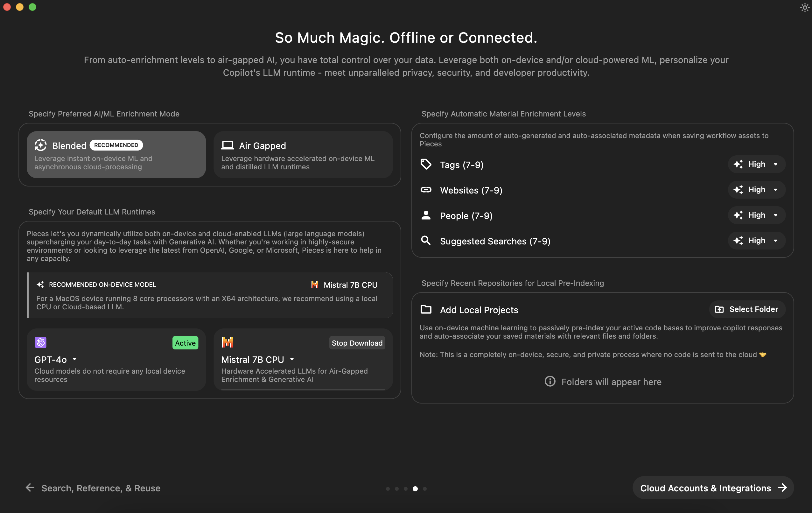Expand the GPT-4o model selector
The width and height of the screenshot is (812, 513).
point(74,360)
